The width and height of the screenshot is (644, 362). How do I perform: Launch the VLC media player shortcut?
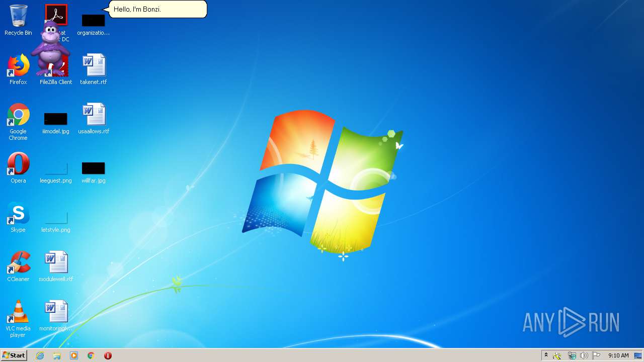point(18,319)
